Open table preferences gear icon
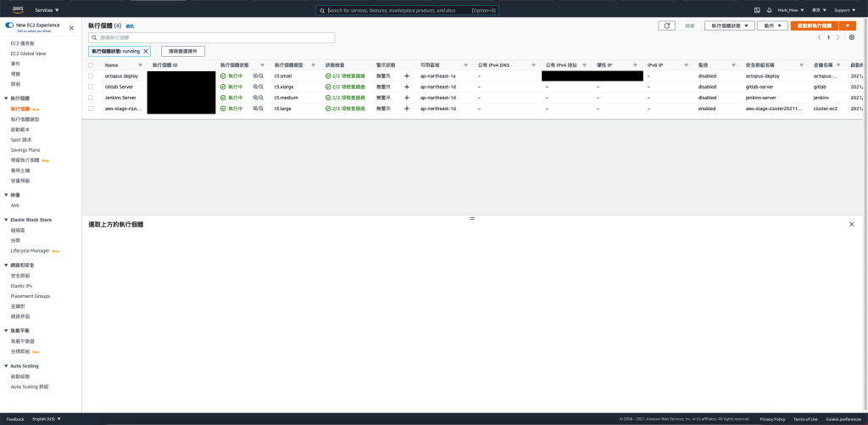The height and width of the screenshot is (425, 868). (852, 37)
